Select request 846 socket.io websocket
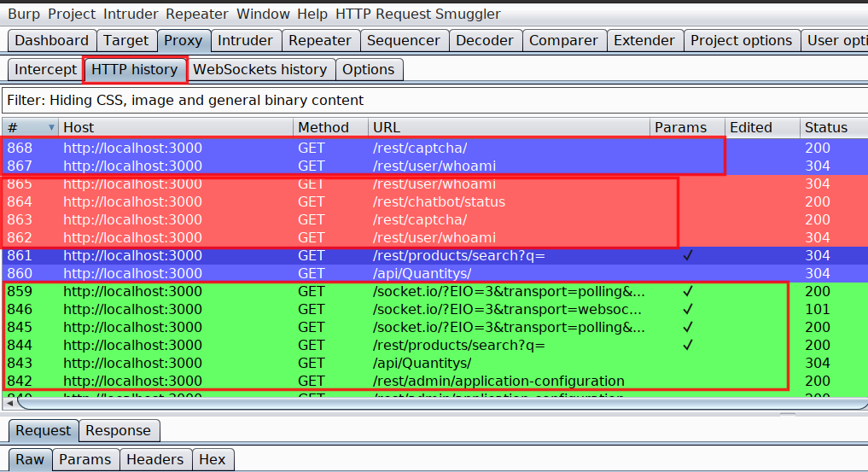The width and height of the screenshot is (868, 472). [x=434, y=309]
